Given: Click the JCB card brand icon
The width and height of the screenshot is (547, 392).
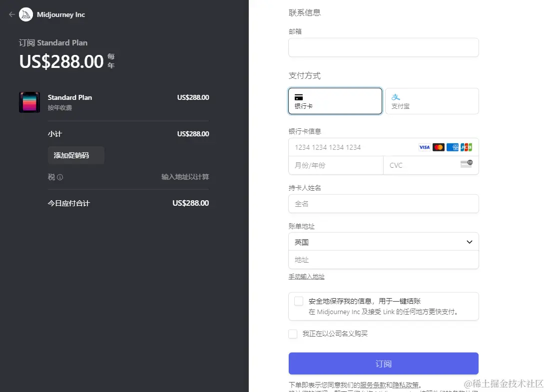Looking at the screenshot, I should pos(466,147).
